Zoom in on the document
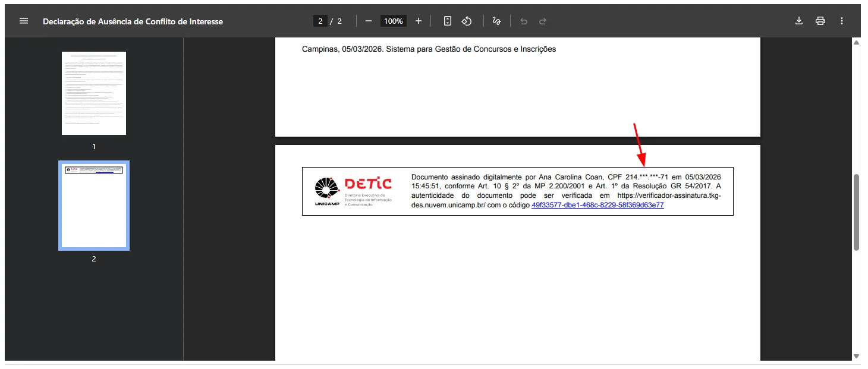This screenshot has height=369, width=868. click(x=419, y=21)
